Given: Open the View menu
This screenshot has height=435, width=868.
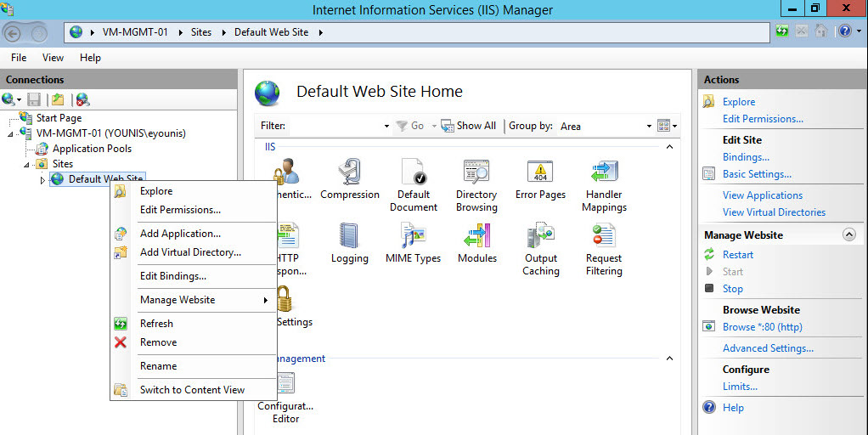Looking at the screenshot, I should tap(53, 58).
